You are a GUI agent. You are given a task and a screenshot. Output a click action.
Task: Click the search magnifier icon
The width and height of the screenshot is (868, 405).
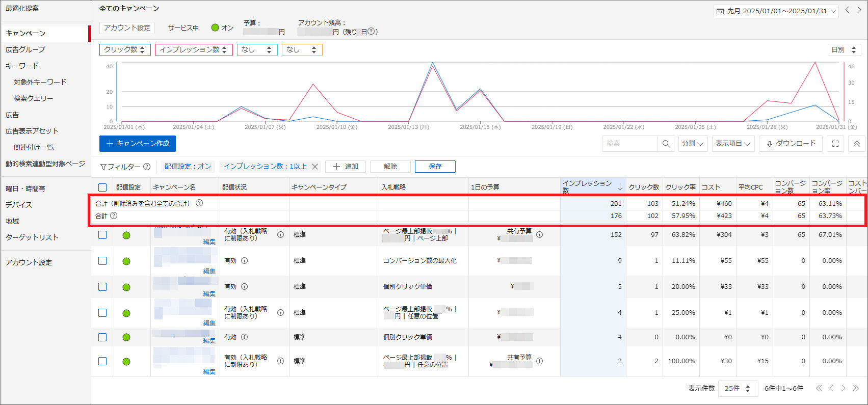pos(666,144)
